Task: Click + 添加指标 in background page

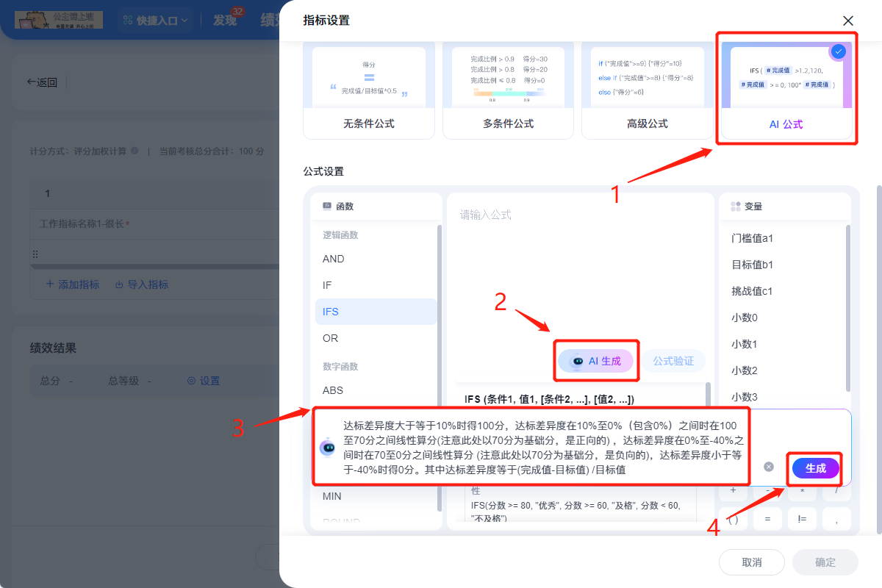Action: tap(72, 284)
